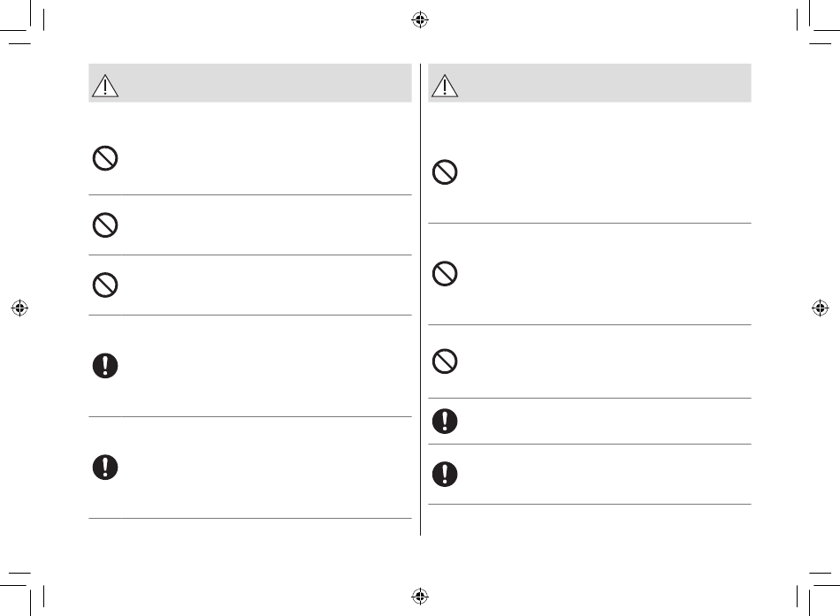Click the gray header bar of left column
The image size is (840, 616).
click(250, 83)
